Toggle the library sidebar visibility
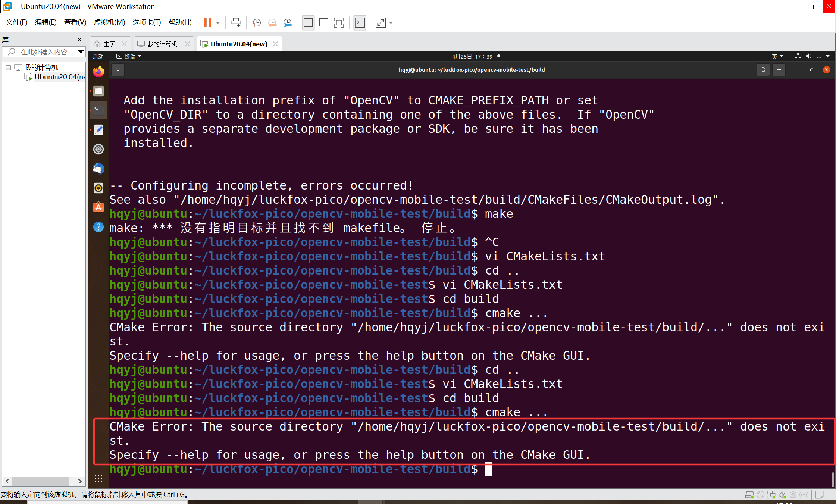The image size is (836, 504). (x=308, y=22)
